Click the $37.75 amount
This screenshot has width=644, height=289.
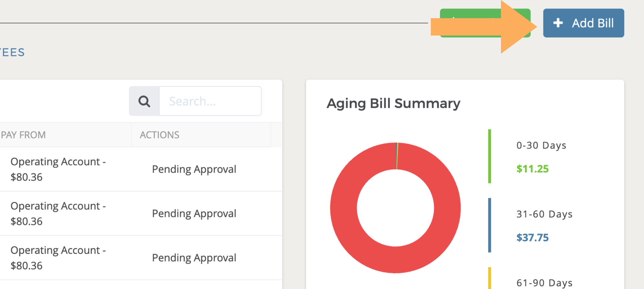pos(532,237)
